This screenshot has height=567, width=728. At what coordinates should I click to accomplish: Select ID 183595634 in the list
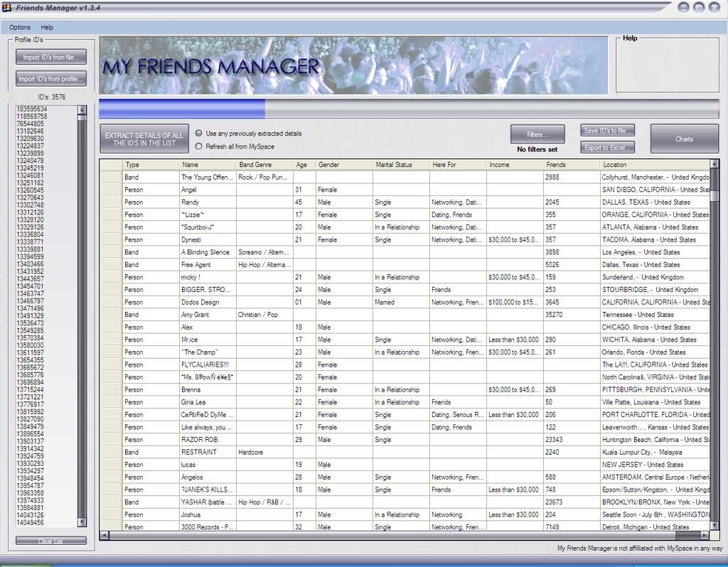(x=31, y=109)
